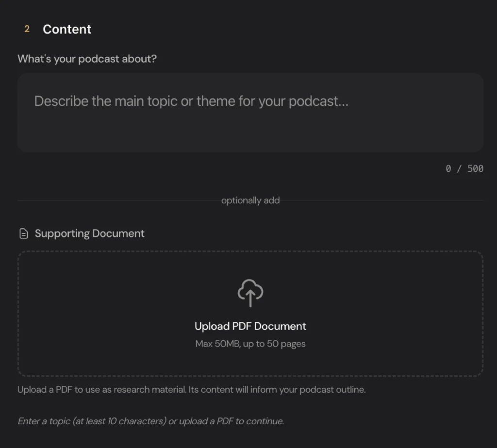Click Upload PDF Document

(x=250, y=326)
